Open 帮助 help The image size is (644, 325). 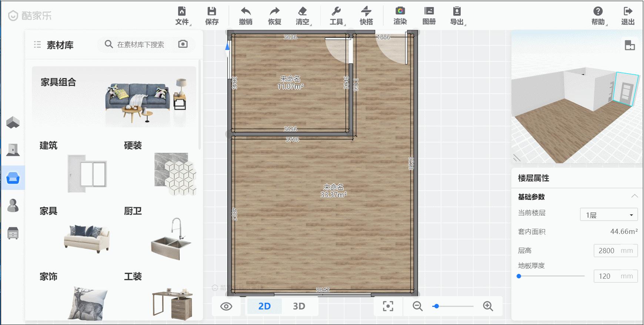(598, 16)
